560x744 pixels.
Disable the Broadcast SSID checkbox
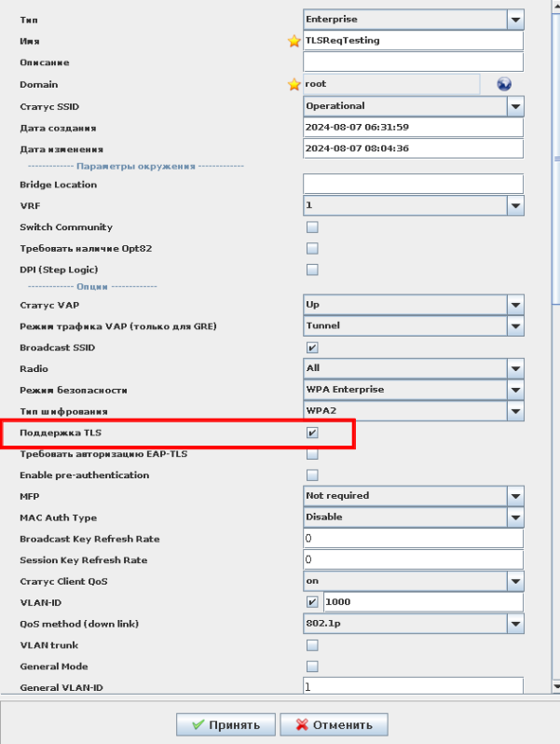pyautogui.click(x=312, y=348)
